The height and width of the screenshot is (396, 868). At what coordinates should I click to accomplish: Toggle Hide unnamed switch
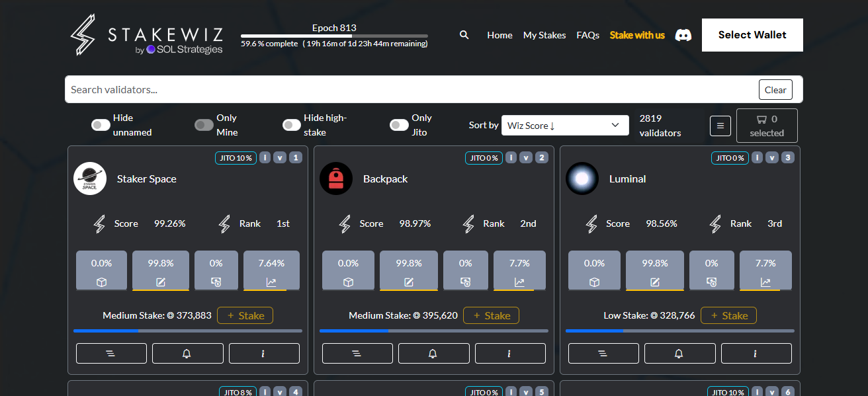101,125
